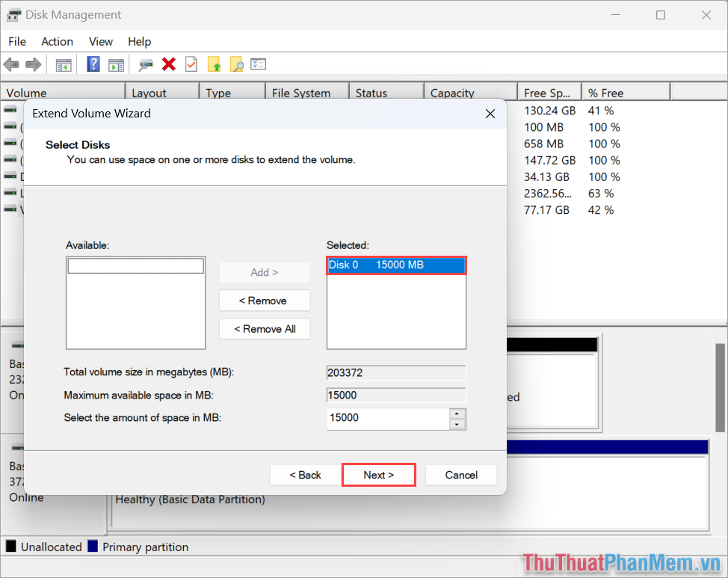Screen dimensions: 728x578
Task: Click the Back navigation arrow
Action: [11, 64]
